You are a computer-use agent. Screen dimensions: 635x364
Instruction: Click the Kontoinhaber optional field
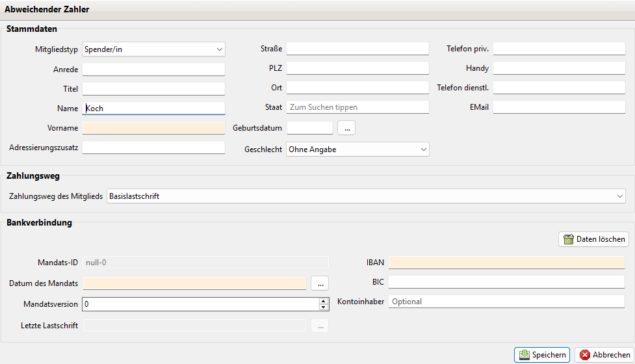tap(506, 302)
